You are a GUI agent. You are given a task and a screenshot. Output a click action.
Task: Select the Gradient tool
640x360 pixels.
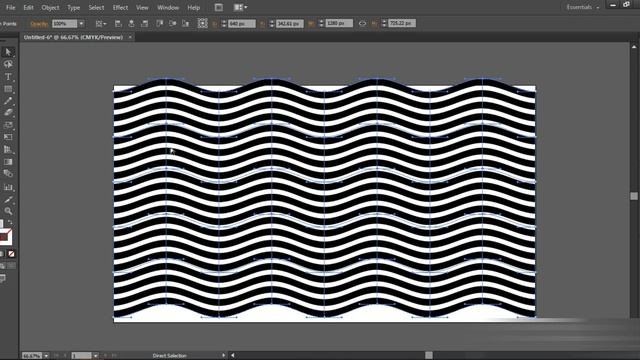click(8, 162)
